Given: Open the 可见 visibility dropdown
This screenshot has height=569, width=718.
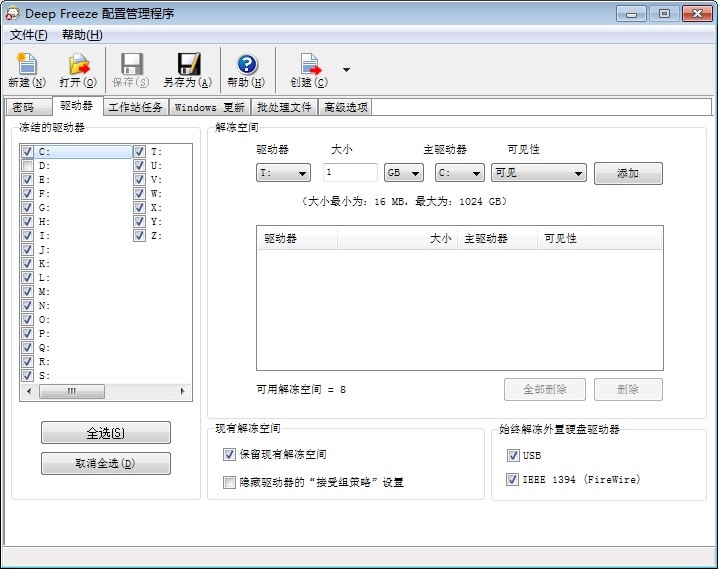Looking at the screenshot, I should tap(538, 173).
